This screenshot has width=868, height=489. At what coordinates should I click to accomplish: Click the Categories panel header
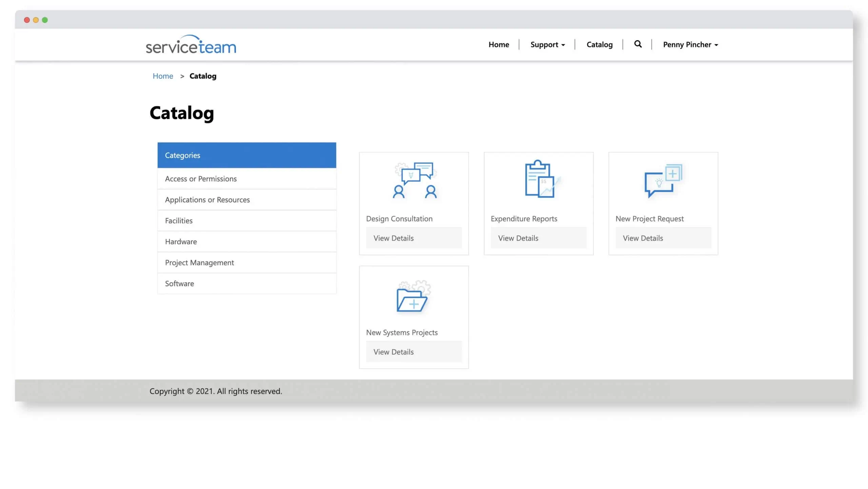pyautogui.click(x=247, y=155)
